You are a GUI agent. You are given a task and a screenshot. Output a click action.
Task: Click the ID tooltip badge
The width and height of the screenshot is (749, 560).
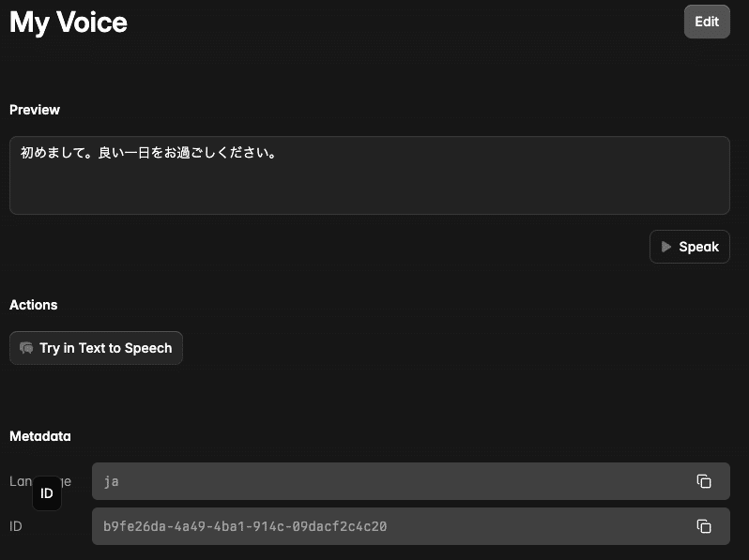click(47, 493)
